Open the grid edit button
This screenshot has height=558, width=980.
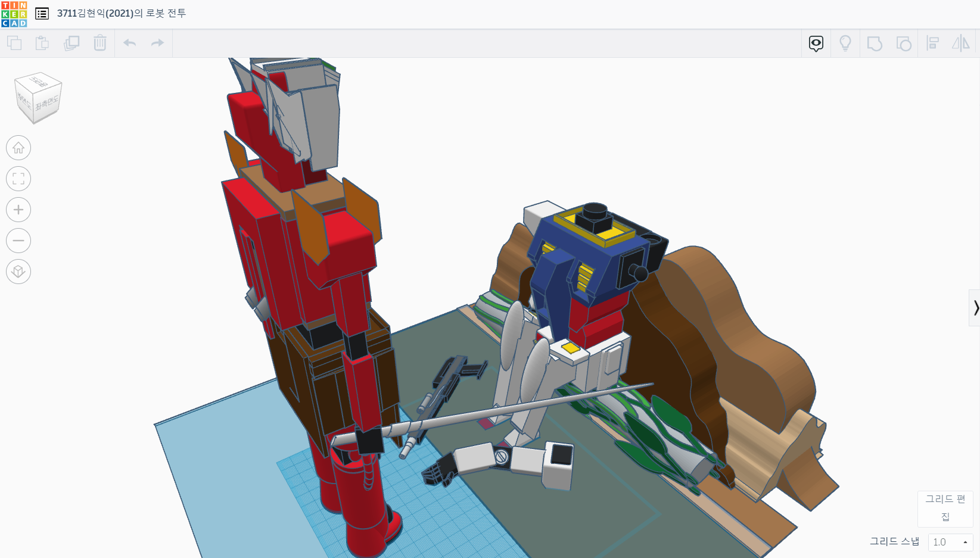coord(945,508)
